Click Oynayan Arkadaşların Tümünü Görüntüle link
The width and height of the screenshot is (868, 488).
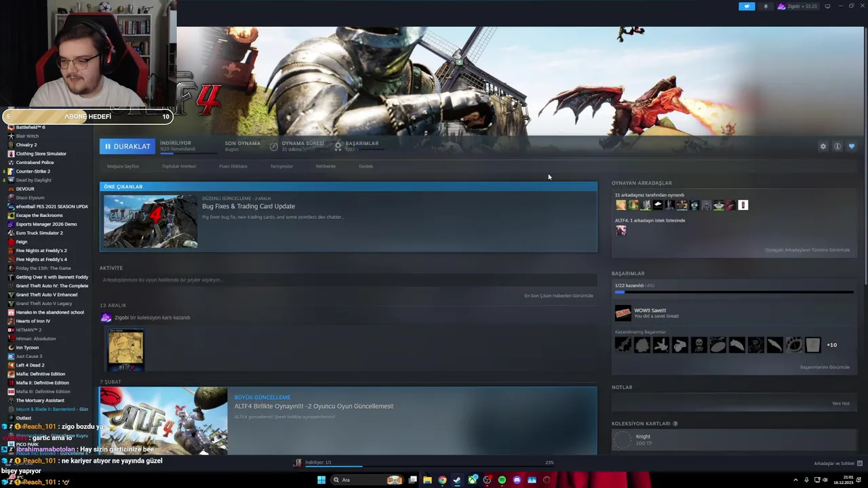[x=807, y=249]
